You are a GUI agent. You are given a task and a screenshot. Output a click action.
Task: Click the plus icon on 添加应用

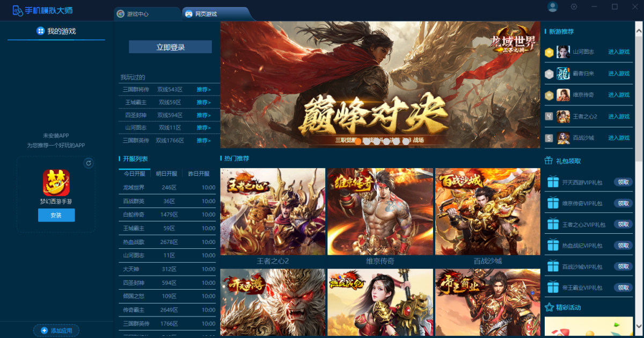[x=44, y=330]
